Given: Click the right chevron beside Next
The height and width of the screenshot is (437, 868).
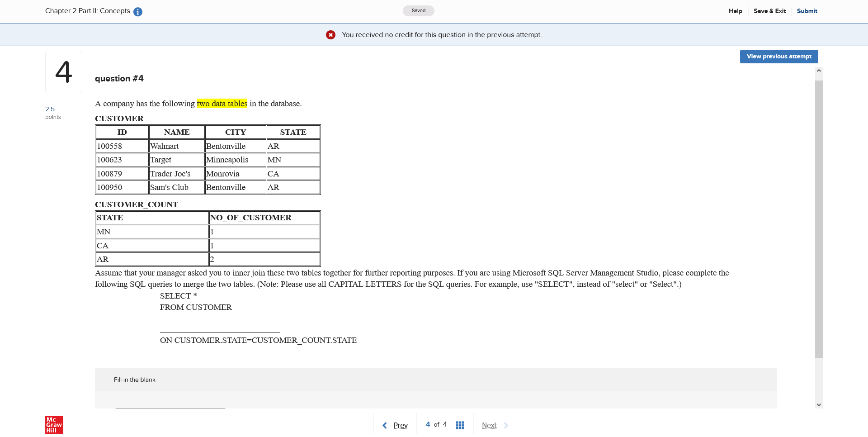Looking at the screenshot, I should (x=506, y=425).
